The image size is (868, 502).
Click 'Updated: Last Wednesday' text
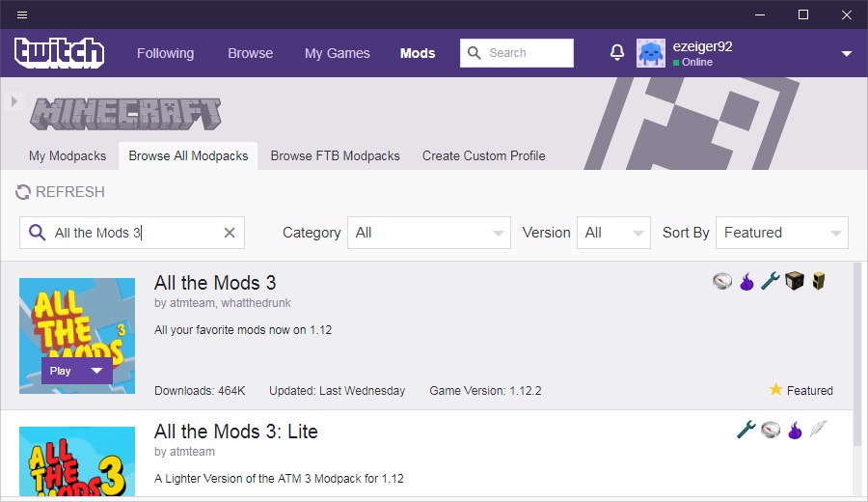(338, 391)
